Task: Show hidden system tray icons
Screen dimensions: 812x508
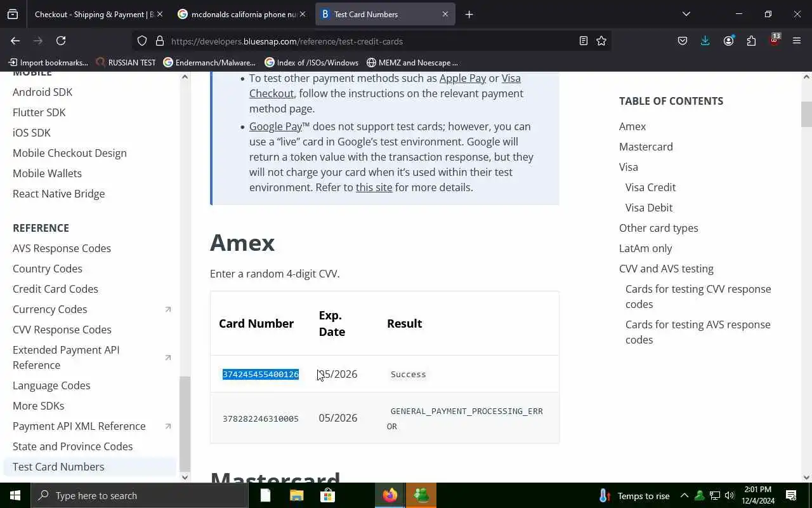Action: click(684, 495)
